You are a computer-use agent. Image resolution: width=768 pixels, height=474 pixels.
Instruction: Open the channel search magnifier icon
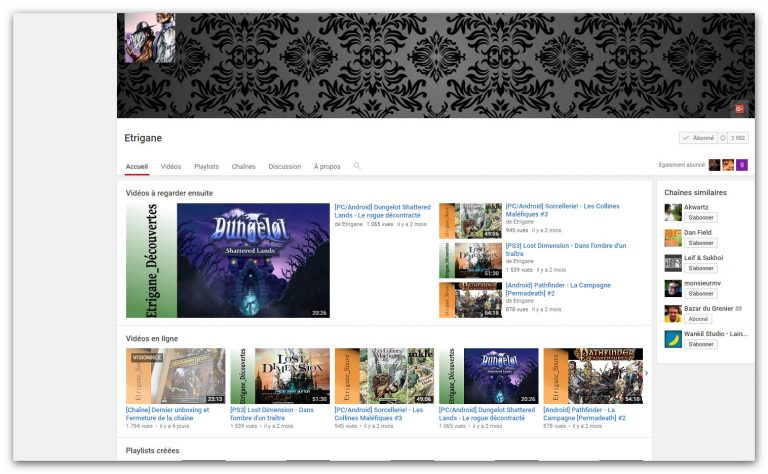tap(357, 166)
